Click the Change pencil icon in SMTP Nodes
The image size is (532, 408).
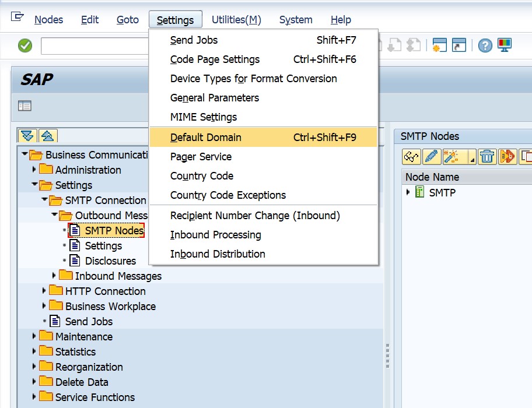[432, 157]
